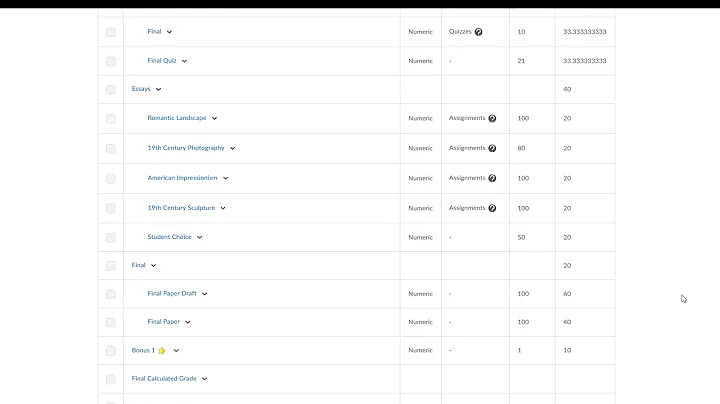This screenshot has height=404, width=720.
Task: Open the Romantic Landscape link
Action: [x=177, y=118]
